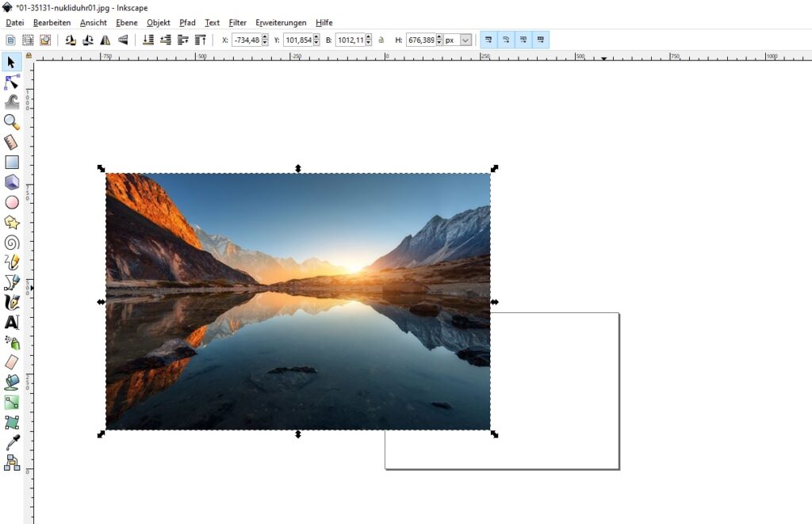Select the Color dropper tool
This screenshot has height=524, width=812.
(11, 442)
